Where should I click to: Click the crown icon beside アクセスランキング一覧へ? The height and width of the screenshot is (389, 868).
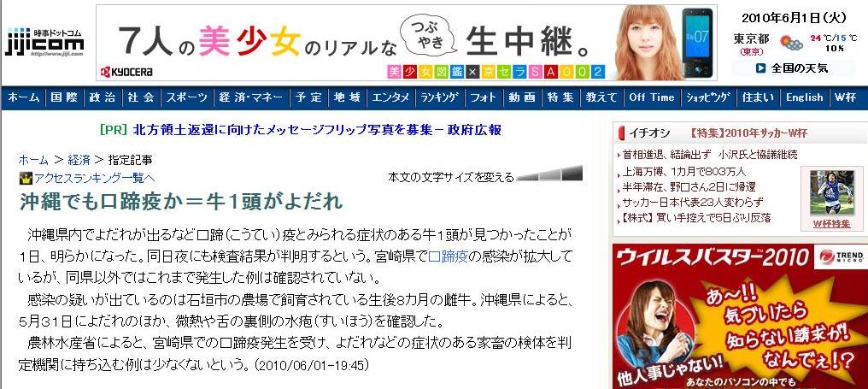(26, 178)
